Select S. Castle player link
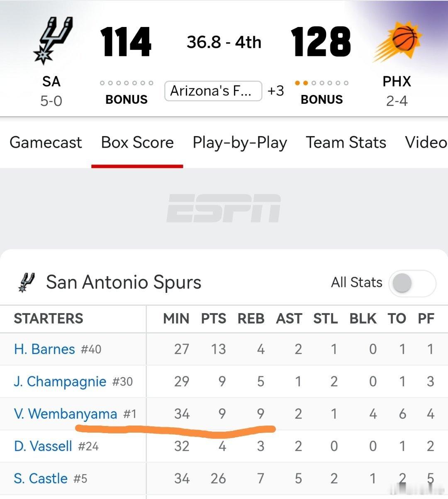The height and width of the screenshot is (499, 448). pos(41,479)
